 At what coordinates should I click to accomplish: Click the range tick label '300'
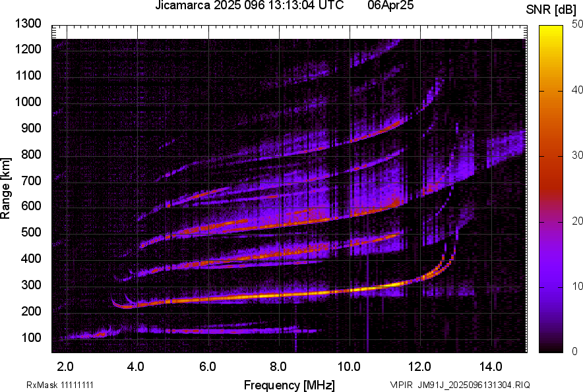click(31, 285)
